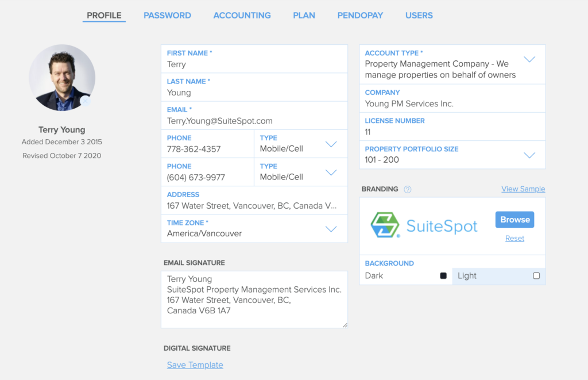588x380 pixels.
Task: Click the "BRANDING" heading text
Action: tap(380, 189)
